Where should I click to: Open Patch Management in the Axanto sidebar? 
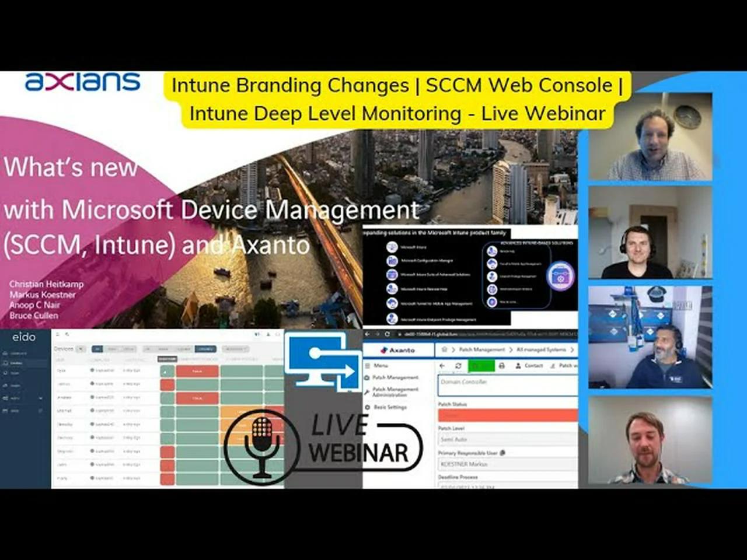point(392,377)
